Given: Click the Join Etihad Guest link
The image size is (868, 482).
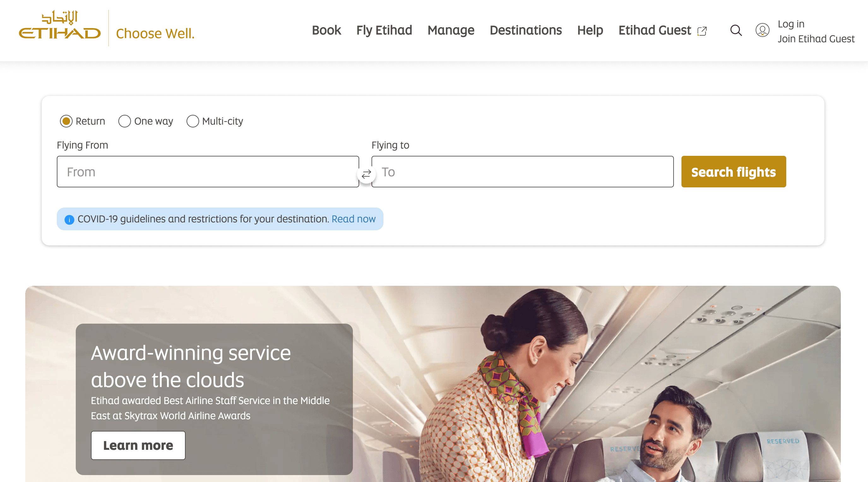Looking at the screenshot, I should point(816,39).
